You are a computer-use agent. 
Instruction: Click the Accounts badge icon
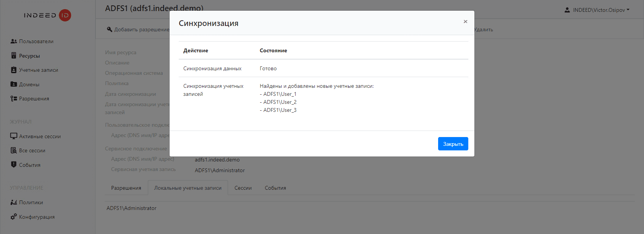click(x=14, y=70)
